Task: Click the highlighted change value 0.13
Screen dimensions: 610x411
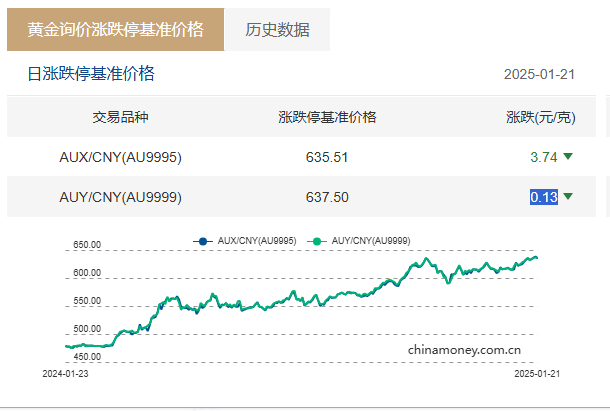Action: point(544,197)
